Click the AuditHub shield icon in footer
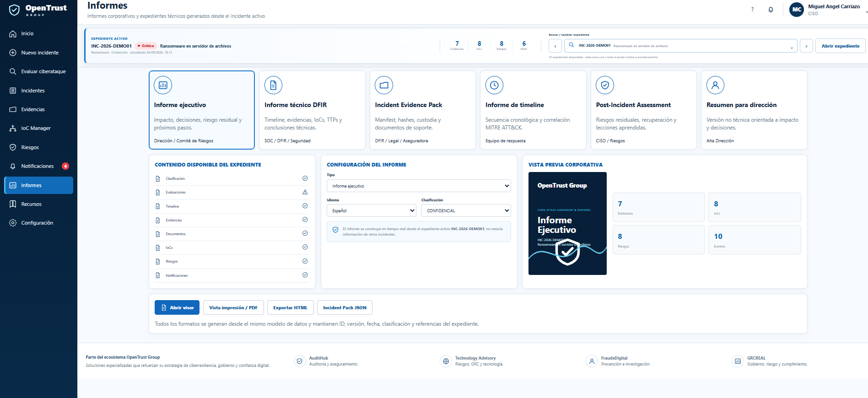 300,361
